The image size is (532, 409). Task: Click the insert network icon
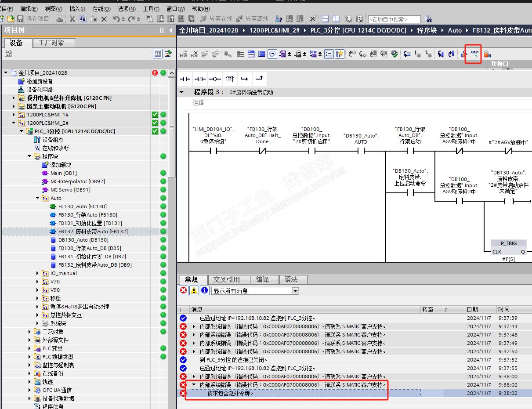click(184, 54)
